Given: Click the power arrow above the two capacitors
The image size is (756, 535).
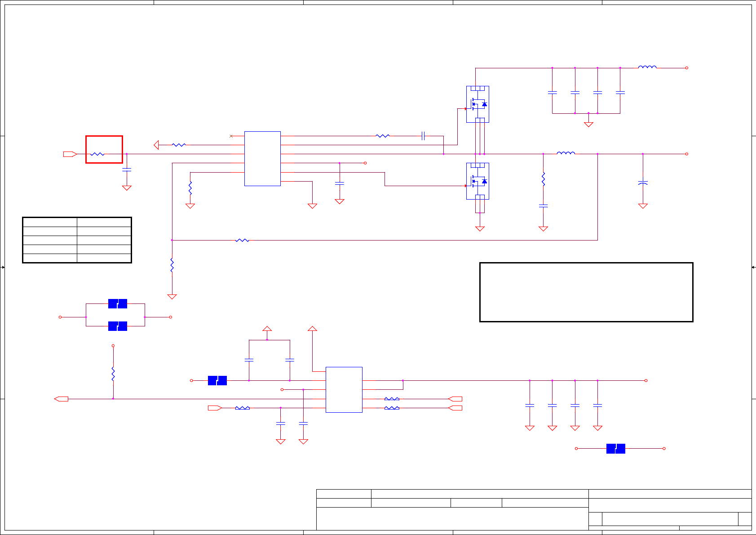Looking at the screenshot, I should (x=267, y=329).
